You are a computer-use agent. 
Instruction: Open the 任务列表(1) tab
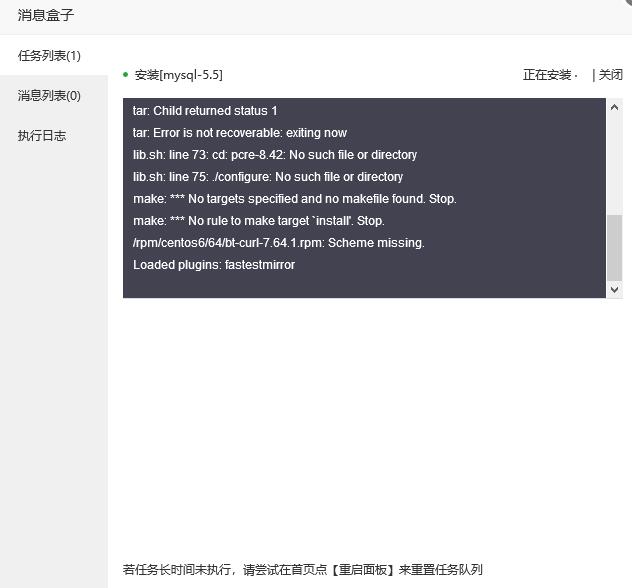(49, 56)
